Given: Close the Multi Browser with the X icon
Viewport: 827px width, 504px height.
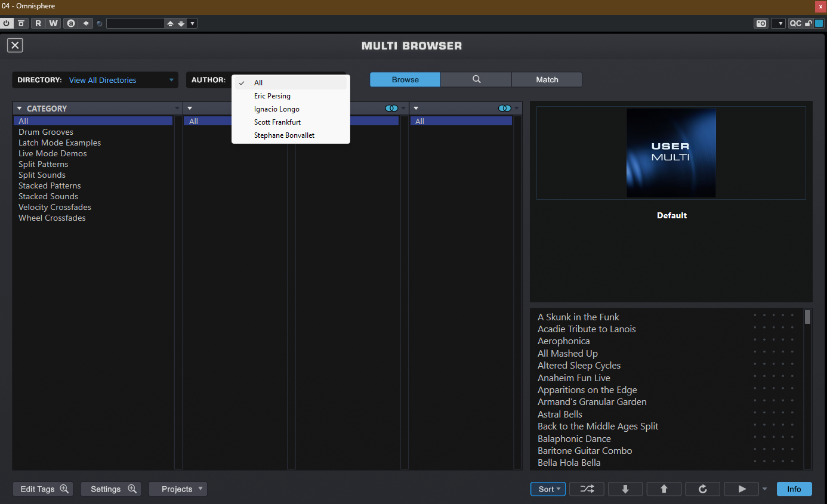Looking at the screenshot, I should click(15, 45).
